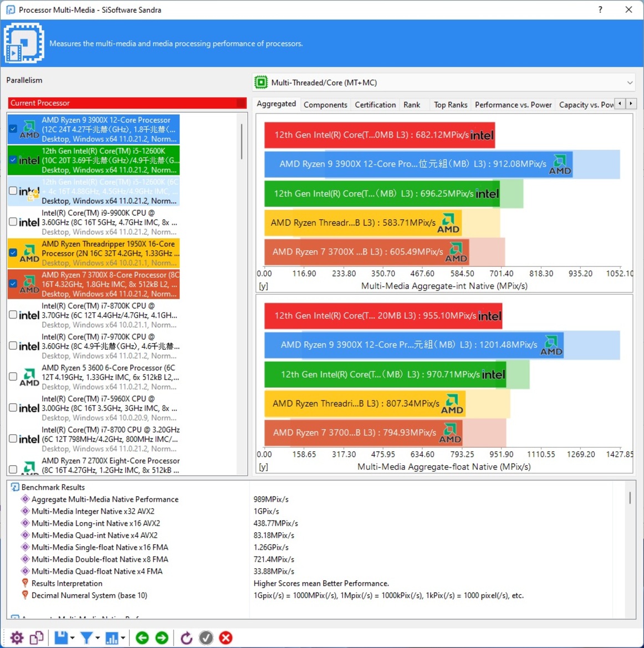Image resolution: width=644 pixels, height=648 pixels.
Task: Click the chart type icon
Action: pos(112,637)
